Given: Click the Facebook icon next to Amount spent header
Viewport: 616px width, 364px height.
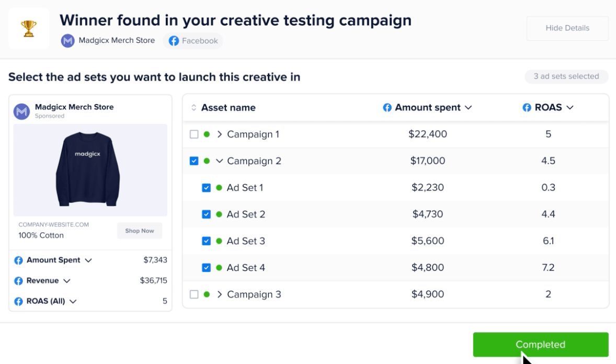Looking at the screenshot, I should point(387,108).
